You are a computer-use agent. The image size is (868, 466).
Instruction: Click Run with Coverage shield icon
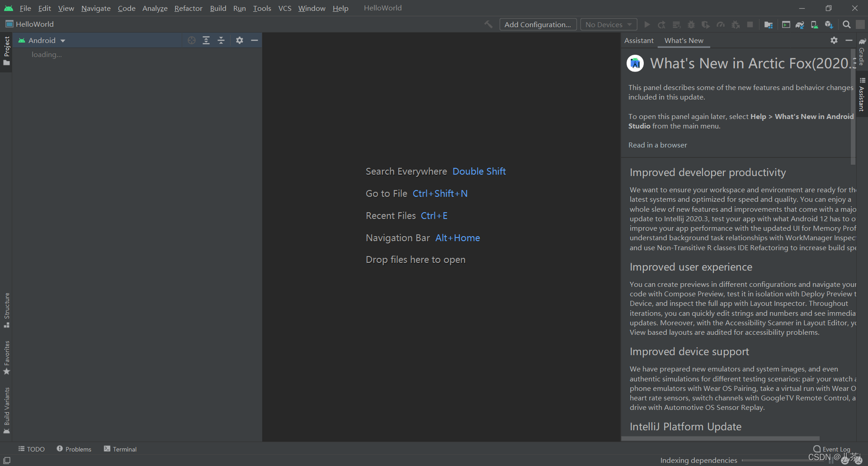[706, 24]
